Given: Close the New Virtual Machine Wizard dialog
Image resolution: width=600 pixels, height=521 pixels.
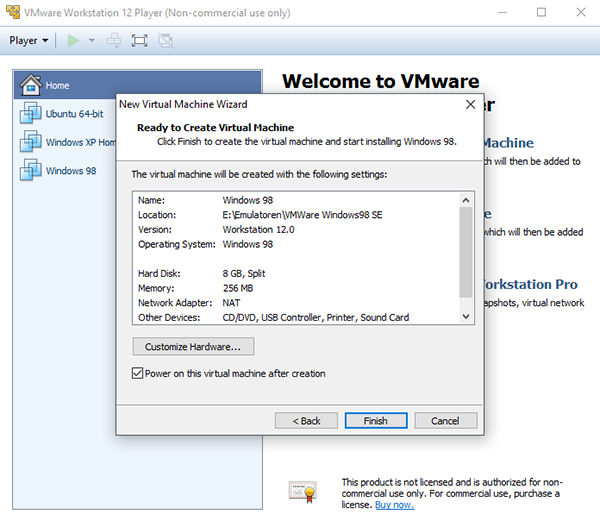Looking at the screenshot, I should (x=470, y=104).
